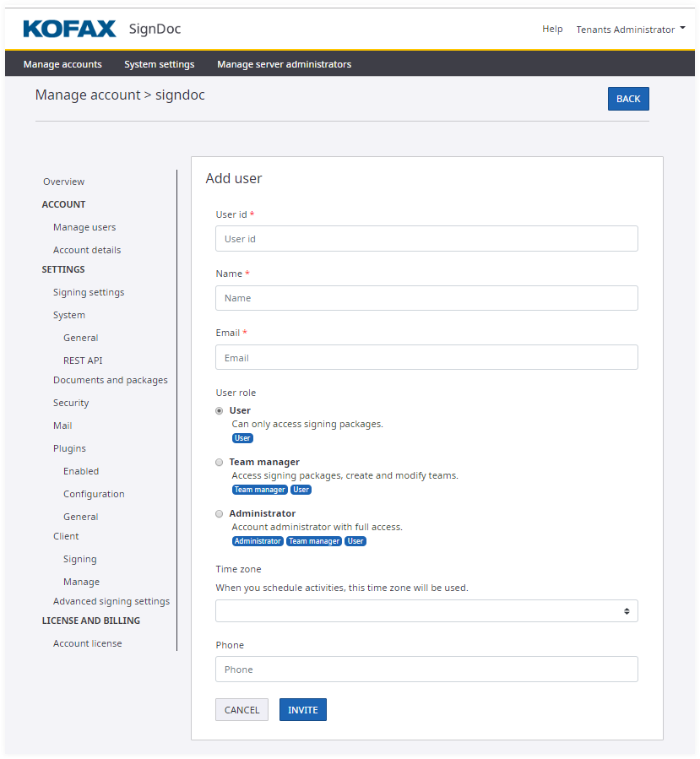Select the Administrator role radio button
This screenshot has width=700, height=759.
click(220, 513)
